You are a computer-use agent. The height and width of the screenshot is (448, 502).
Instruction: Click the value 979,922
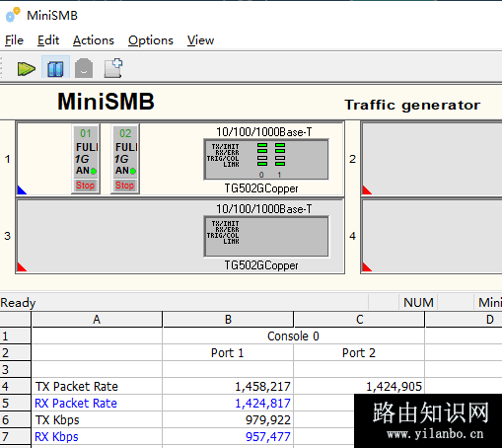(x=268, y=420)
